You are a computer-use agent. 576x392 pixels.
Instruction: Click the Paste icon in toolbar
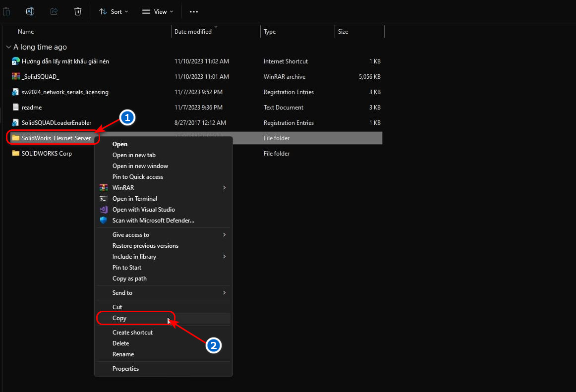(x=6, y=11)
